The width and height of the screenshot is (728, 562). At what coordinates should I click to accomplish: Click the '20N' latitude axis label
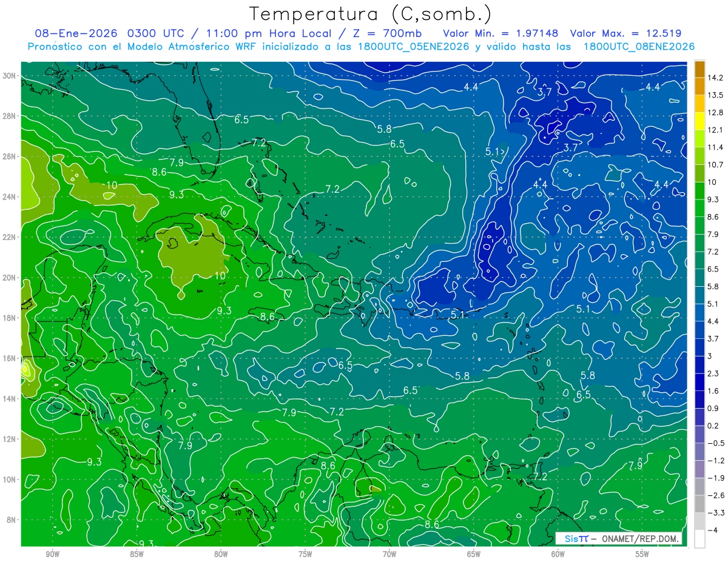pyautogui.click(x=10, y=278)
